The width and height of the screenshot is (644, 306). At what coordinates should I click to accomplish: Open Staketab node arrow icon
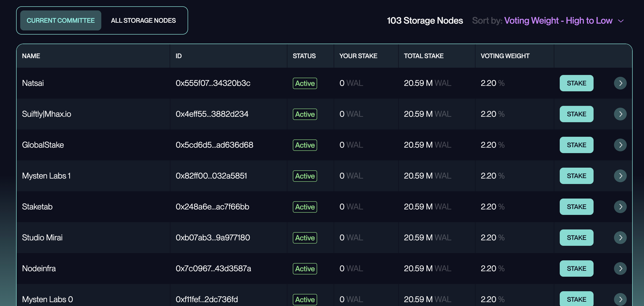coord(620,207)
